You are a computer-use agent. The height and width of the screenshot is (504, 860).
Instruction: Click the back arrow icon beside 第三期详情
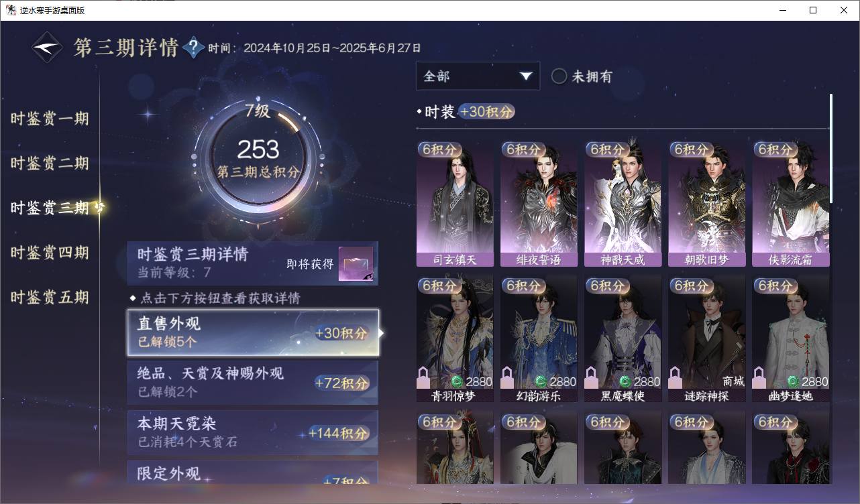coord(48,48)
